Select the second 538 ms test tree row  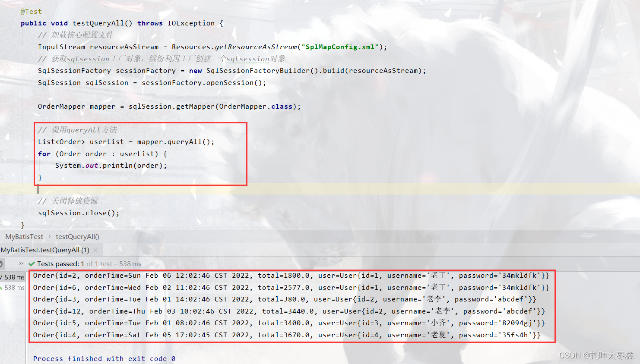(x=13, y=288)
